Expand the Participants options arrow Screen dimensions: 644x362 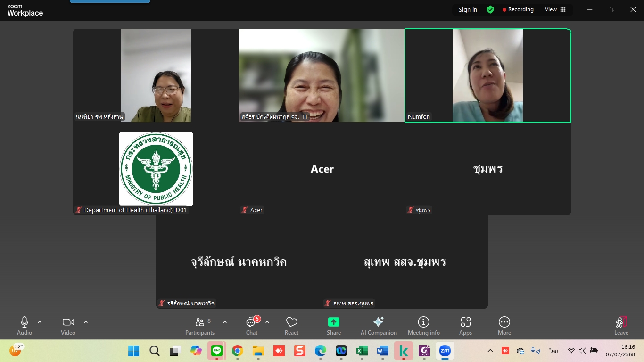pos(225,322)
